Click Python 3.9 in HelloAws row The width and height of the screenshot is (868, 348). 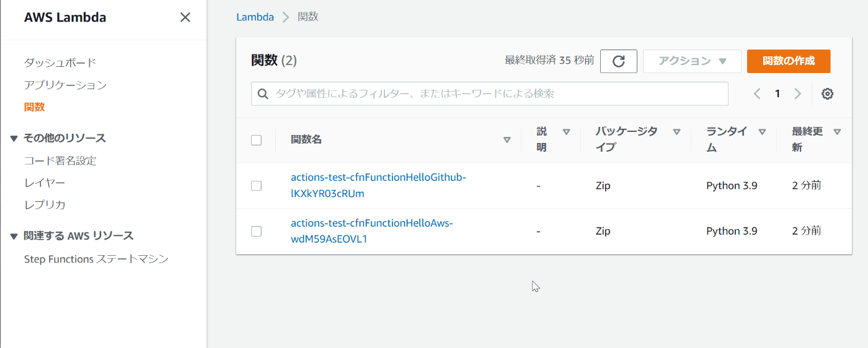pyautogui.click(x=732, y=231)
